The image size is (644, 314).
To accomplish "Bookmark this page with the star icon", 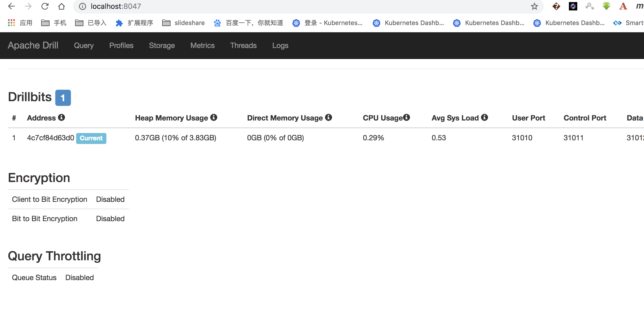I will point(534,7).
